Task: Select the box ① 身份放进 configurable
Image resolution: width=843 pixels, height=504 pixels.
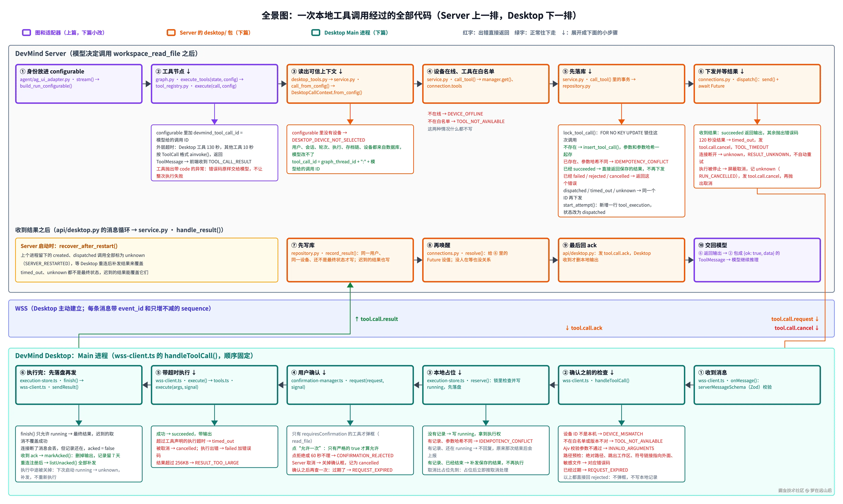Action: pyautogui.click(x=79, y=84)
